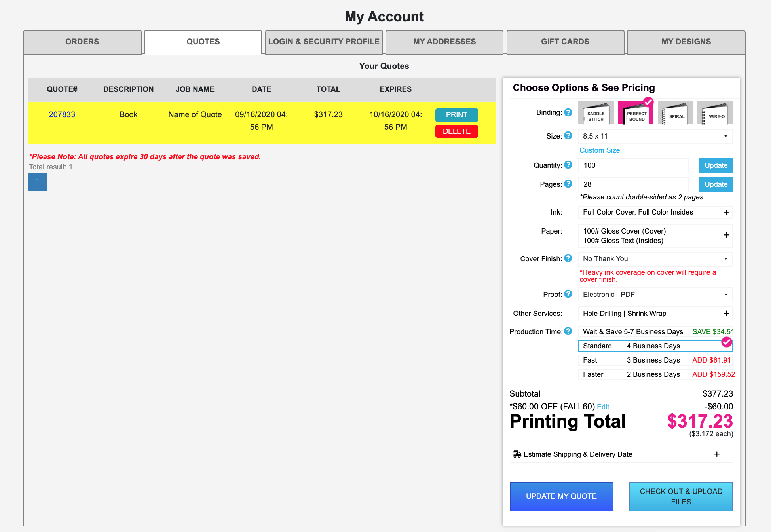Show help for Cover Finish

click(568, 258)
